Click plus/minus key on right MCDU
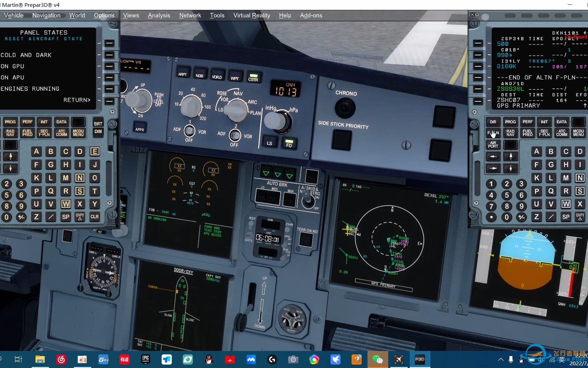 click(521, 217)
